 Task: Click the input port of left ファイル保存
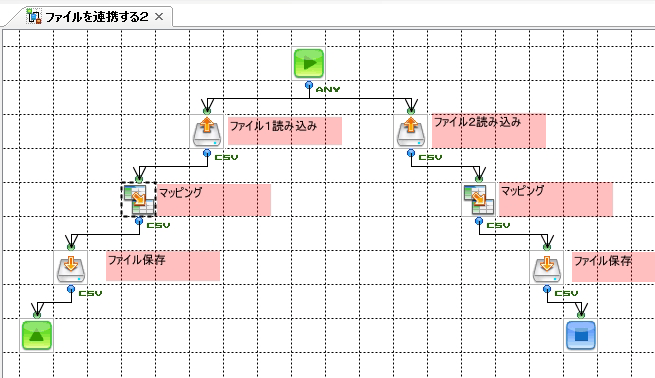point(71,247)
